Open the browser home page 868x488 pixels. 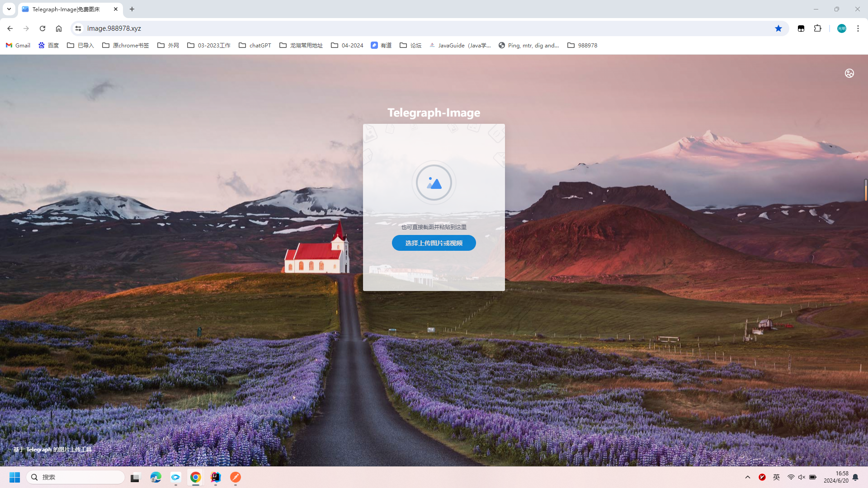(x=59, y=28)
